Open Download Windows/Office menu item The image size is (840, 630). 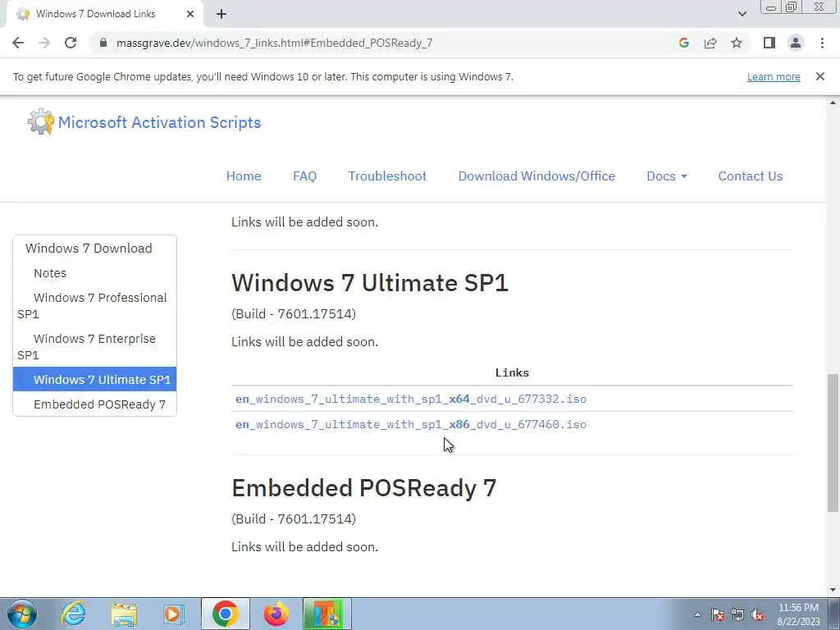(536, 176)
